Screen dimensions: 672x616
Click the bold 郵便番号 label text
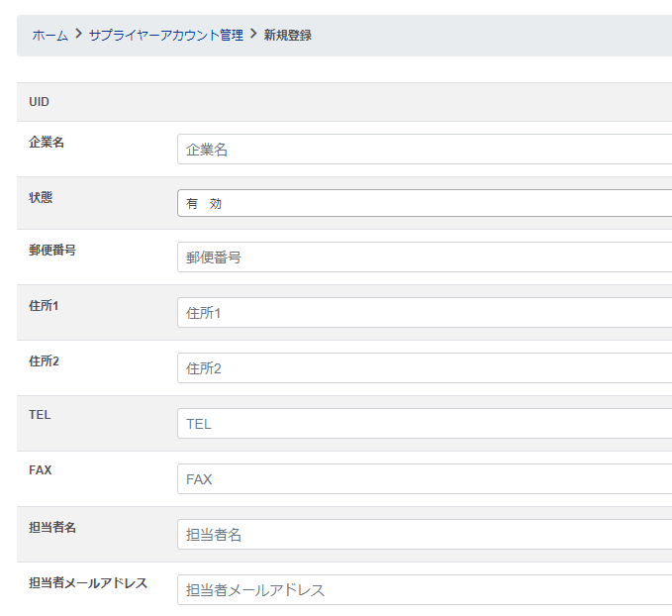pos(52,250)
